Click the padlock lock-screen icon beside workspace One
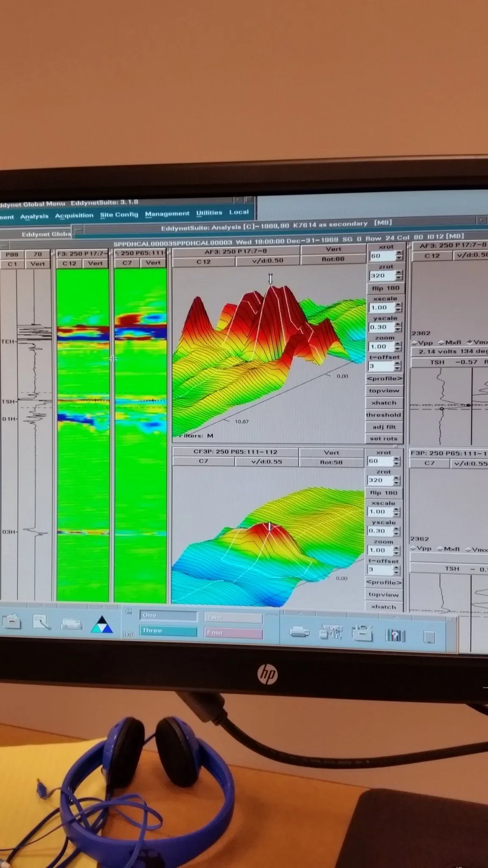The image size is (488, 868). (129, 611)
